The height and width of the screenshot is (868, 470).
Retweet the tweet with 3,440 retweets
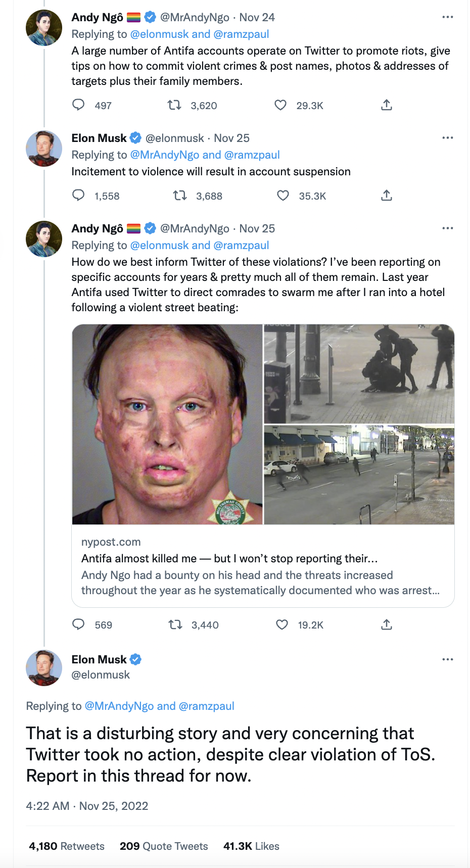coord(175,625)
